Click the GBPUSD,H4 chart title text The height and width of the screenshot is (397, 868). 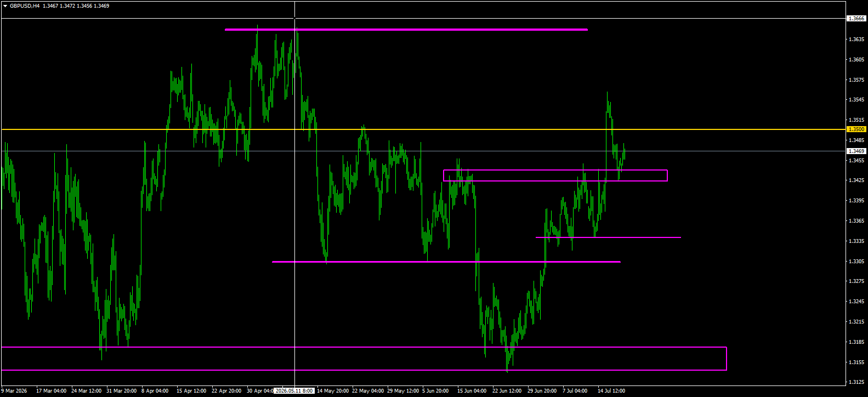click(25, 6)
